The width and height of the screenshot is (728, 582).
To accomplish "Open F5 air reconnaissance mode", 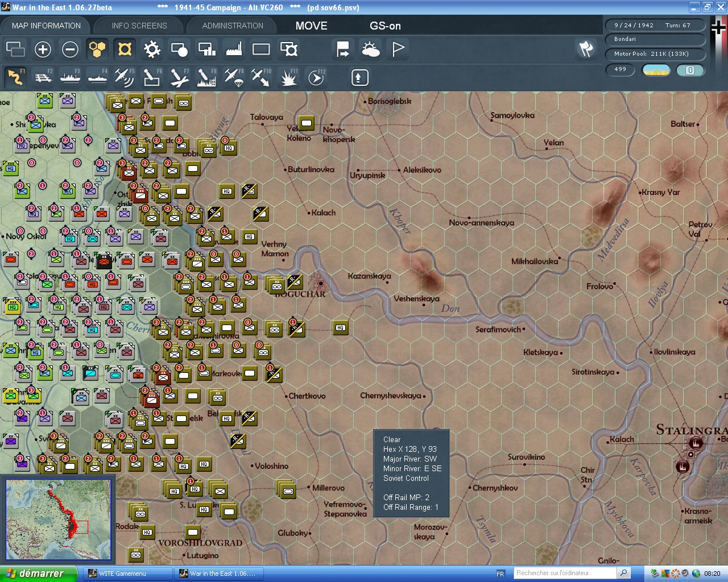I will 125,77.
